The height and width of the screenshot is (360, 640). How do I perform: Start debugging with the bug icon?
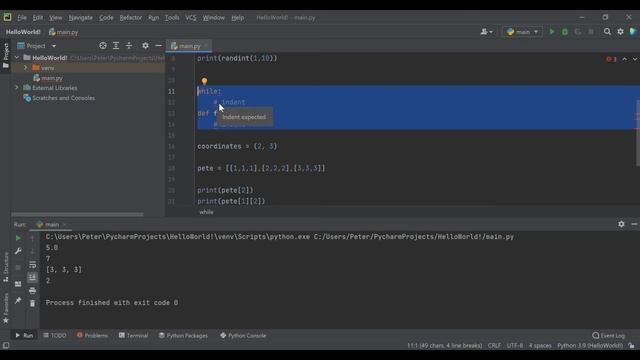[x=565, y=32]
